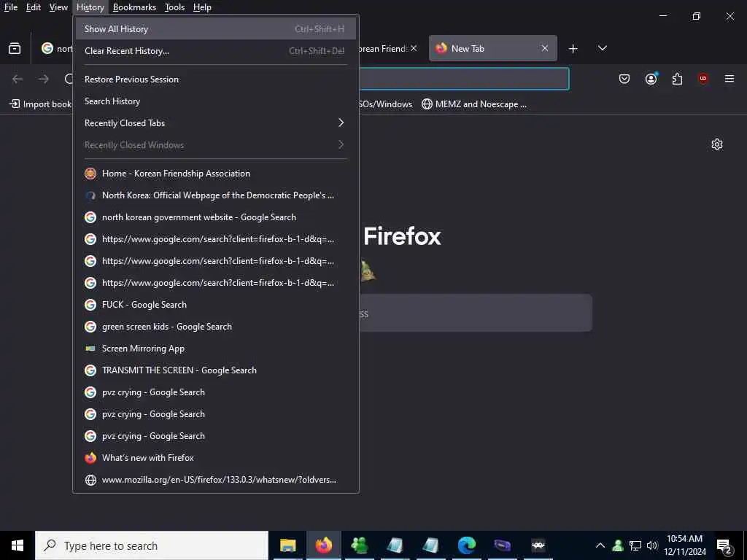Open MEMZ and Noescape bookmark

pyautogui.click(x=474, y=104)
